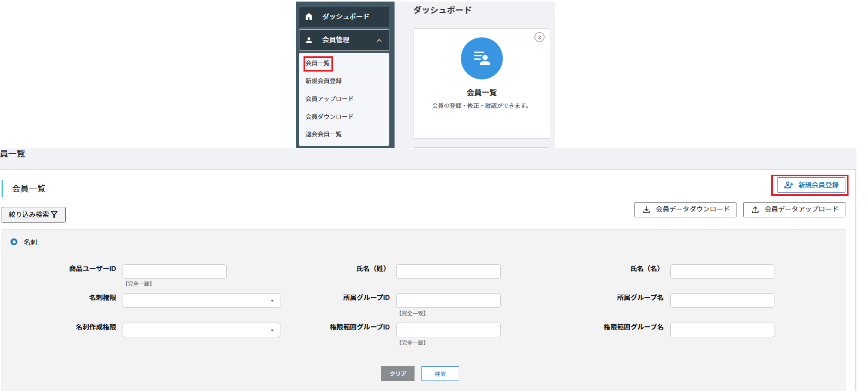Open 会員一覧 in the sidebar menu
Image resolution: width=868 pixels, height=391 pixels.
318,63
